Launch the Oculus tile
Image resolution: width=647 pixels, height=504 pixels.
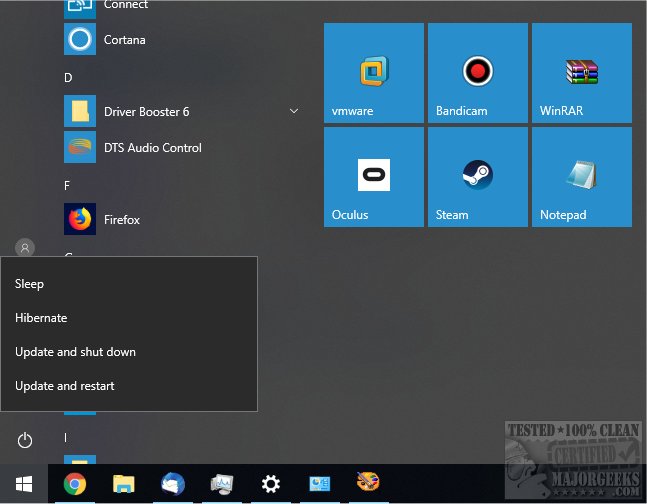[x=373, y=177]
